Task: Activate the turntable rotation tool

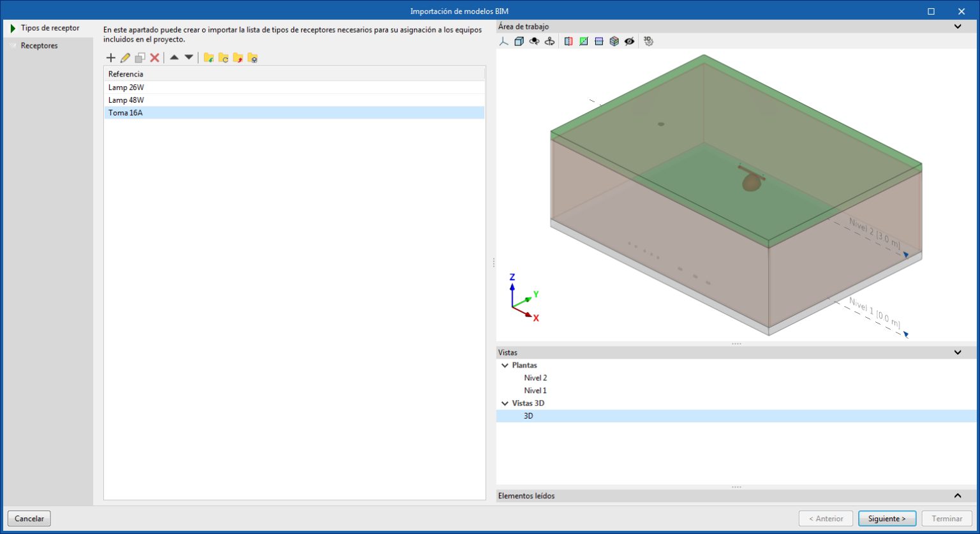Action: coord(549,41)
